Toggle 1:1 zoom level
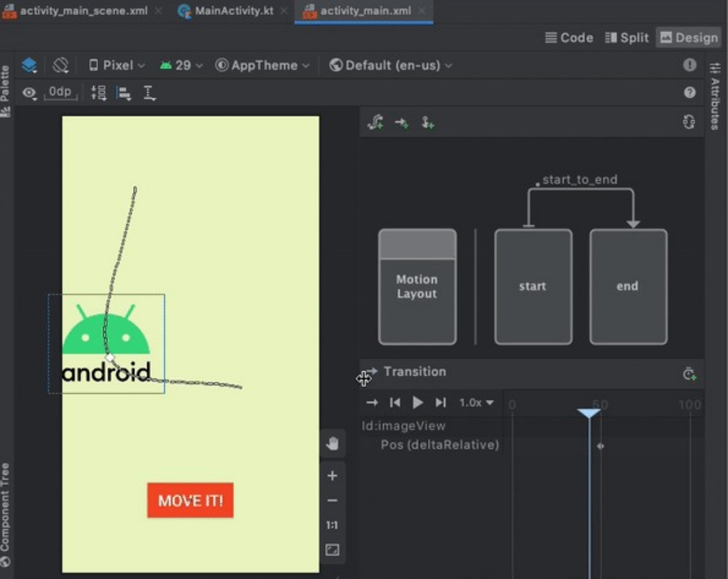728x579 pixels. pyautogui.click(x=332, y=525)
